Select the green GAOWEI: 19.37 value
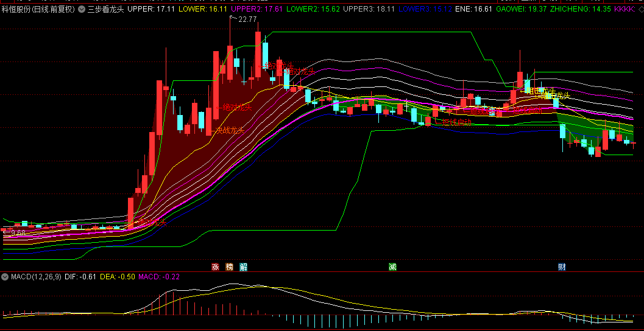This screenshot has width=644, height=331. [x=522, y=9]
